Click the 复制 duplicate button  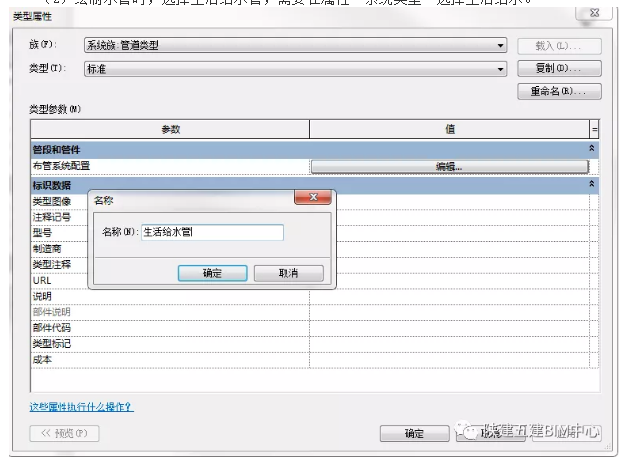559,68
